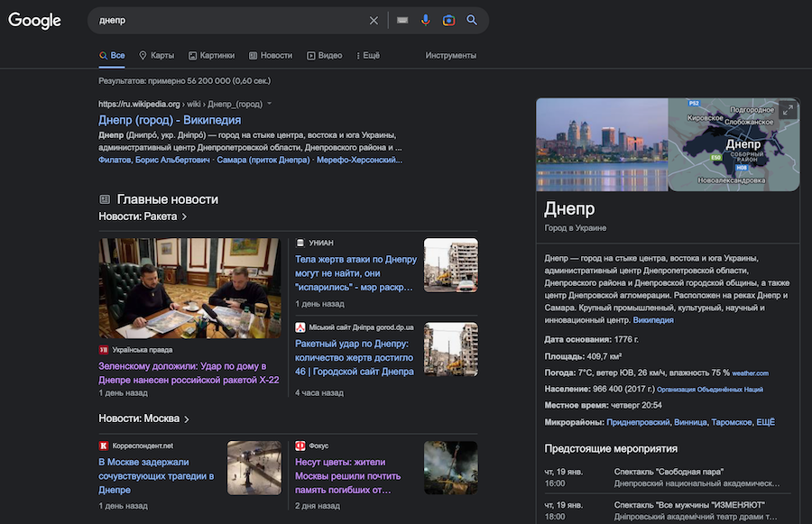The image size is (812, 524).
Task: Start voice search with the microphone icon
Action: [426, 21]
